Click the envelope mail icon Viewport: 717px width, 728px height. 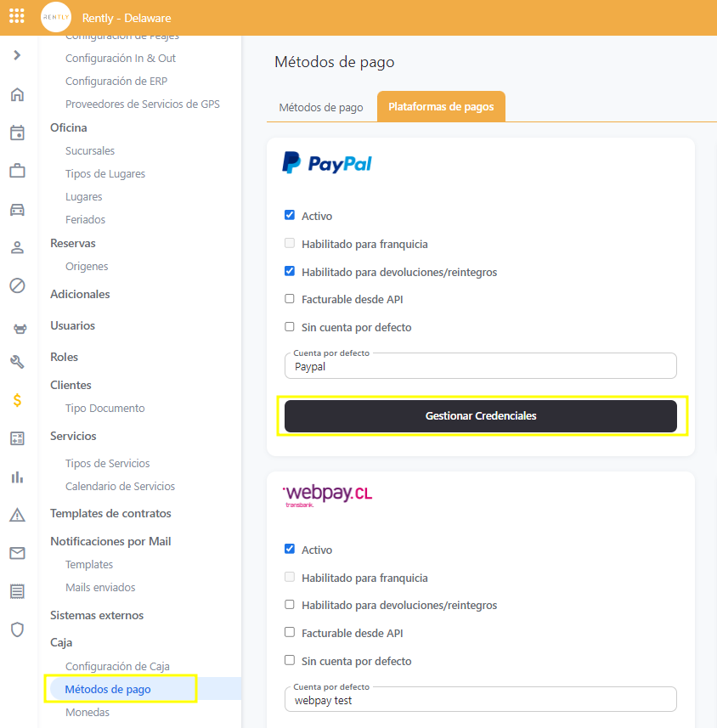pyautogui.click(x=17, y=553)
